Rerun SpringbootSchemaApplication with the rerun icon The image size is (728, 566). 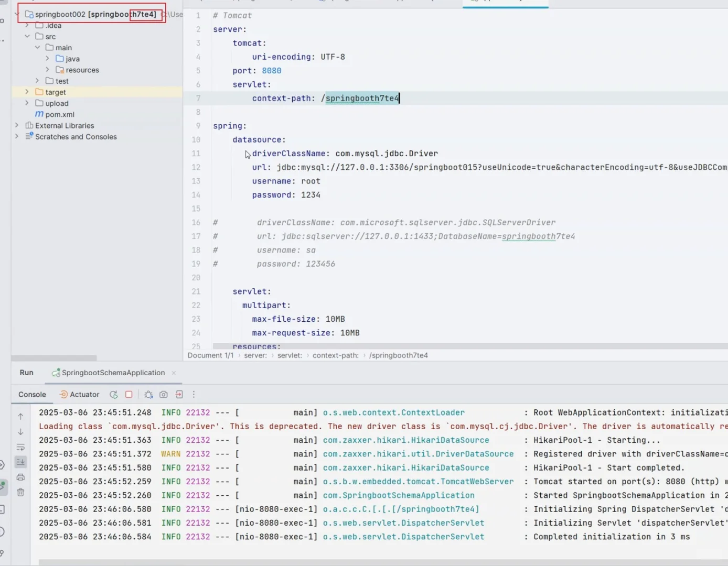(x=113, y=394)
